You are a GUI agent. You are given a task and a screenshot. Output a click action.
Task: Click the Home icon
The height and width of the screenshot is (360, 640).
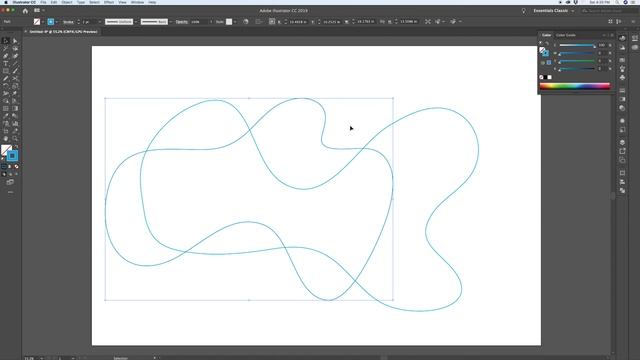[25, 11]
